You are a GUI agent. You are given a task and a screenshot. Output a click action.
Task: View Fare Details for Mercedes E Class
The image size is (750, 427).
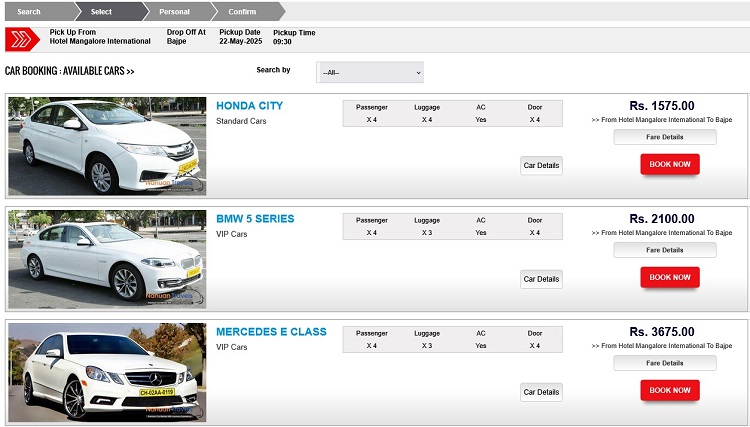(x=665, y=363)
